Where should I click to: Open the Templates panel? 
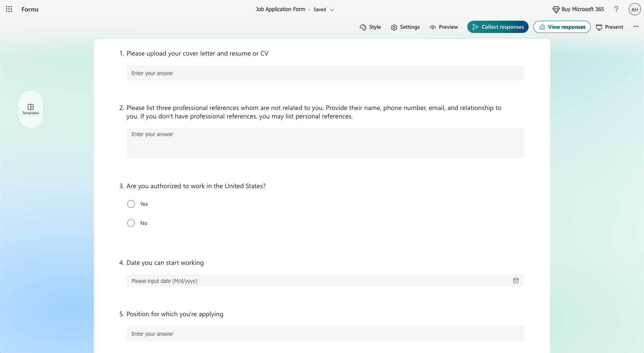coord(30,109)
